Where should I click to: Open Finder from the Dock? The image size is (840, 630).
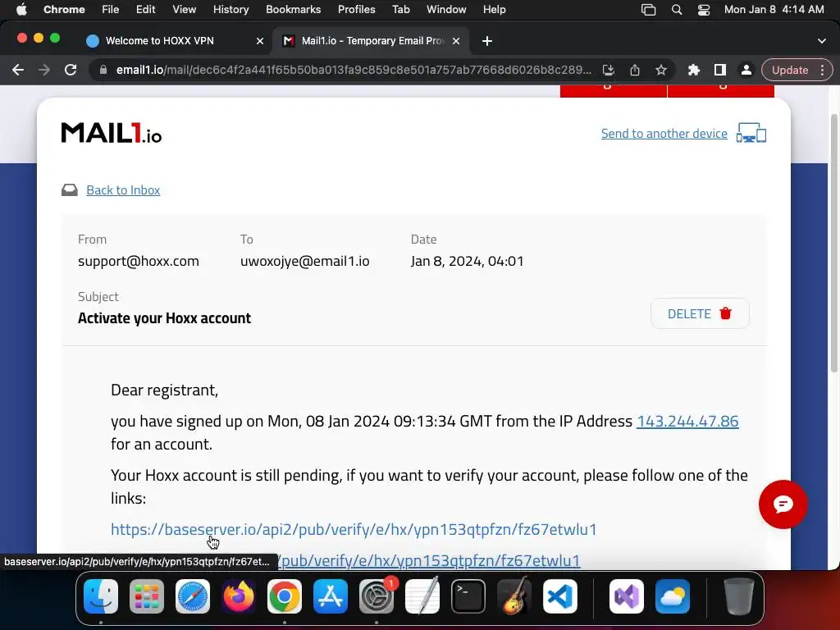click(101, 596)
